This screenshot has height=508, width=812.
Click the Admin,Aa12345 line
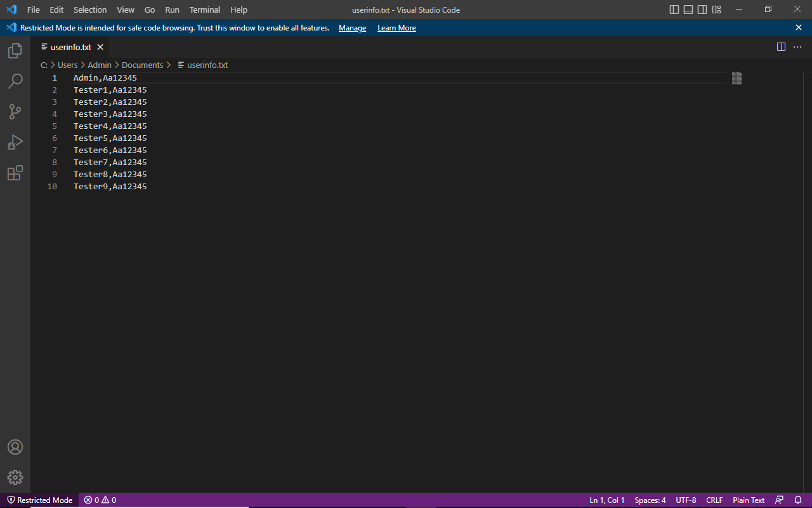[105, 78]
